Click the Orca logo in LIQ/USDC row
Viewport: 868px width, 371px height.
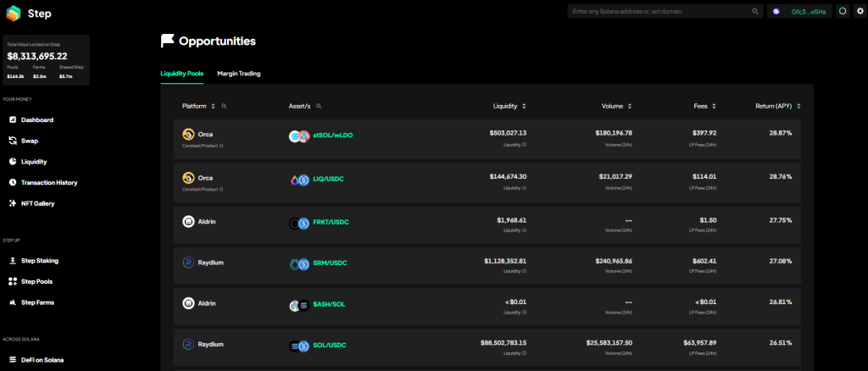tap(188, 178)
